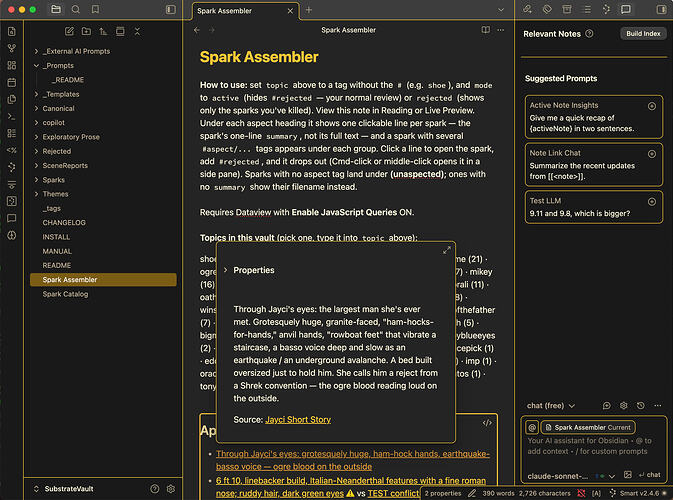This screenshot has width=673, height=500.
Task: Open a new tab with plus button
Action: [x=309, y=10]
